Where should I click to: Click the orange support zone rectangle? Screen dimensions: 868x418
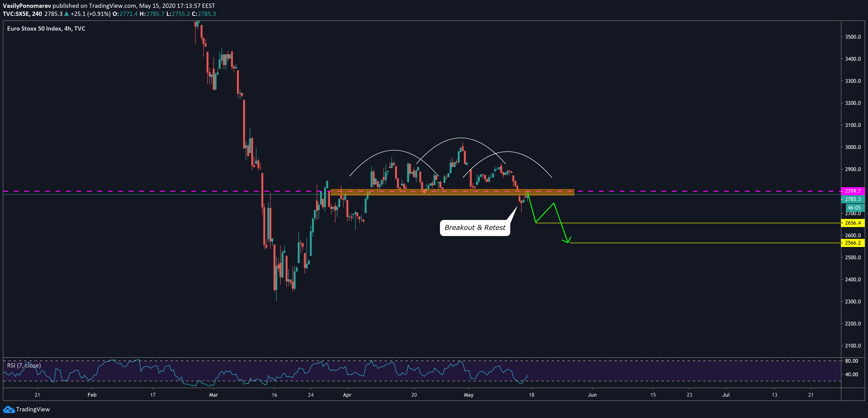[x=452, y=192]
